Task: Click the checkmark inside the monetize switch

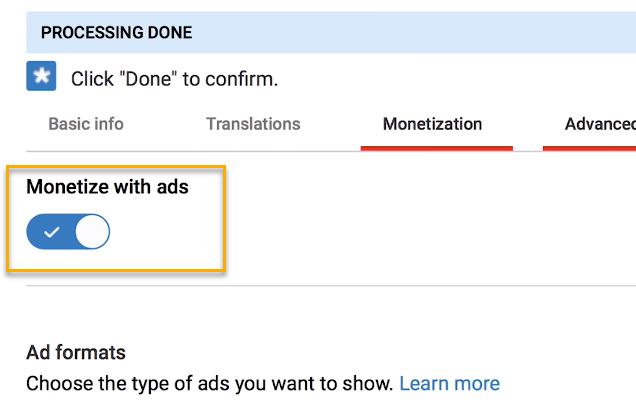Action: coord(52,232)
